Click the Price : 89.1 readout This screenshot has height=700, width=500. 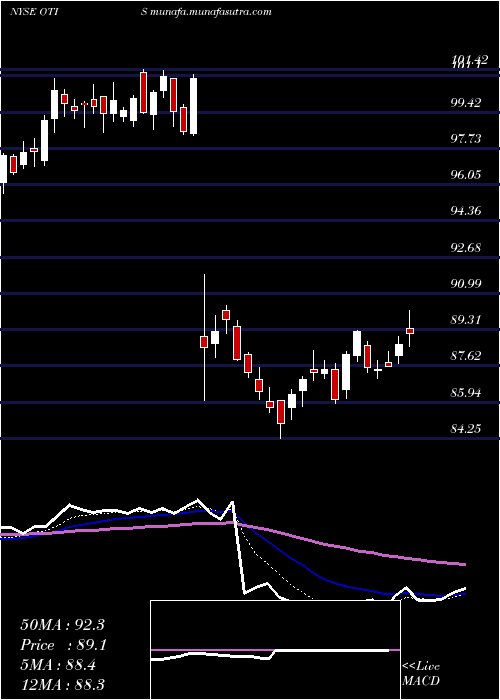click(x=62, y=645)
